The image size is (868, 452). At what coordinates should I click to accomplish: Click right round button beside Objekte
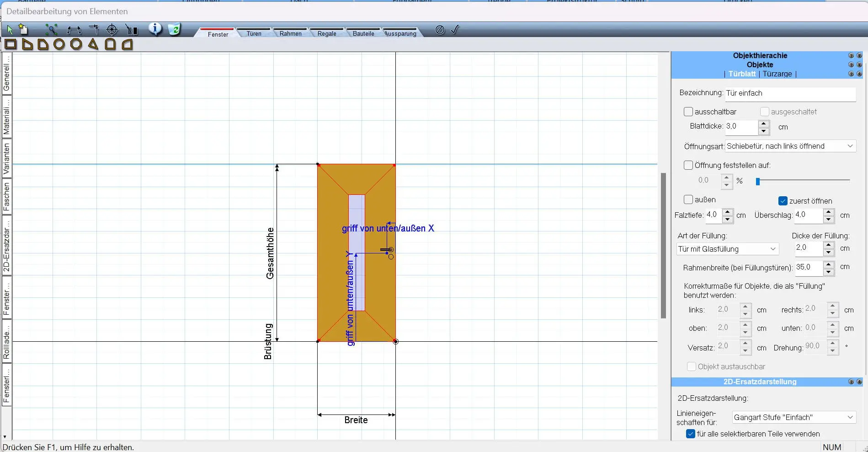click(859, 65)
